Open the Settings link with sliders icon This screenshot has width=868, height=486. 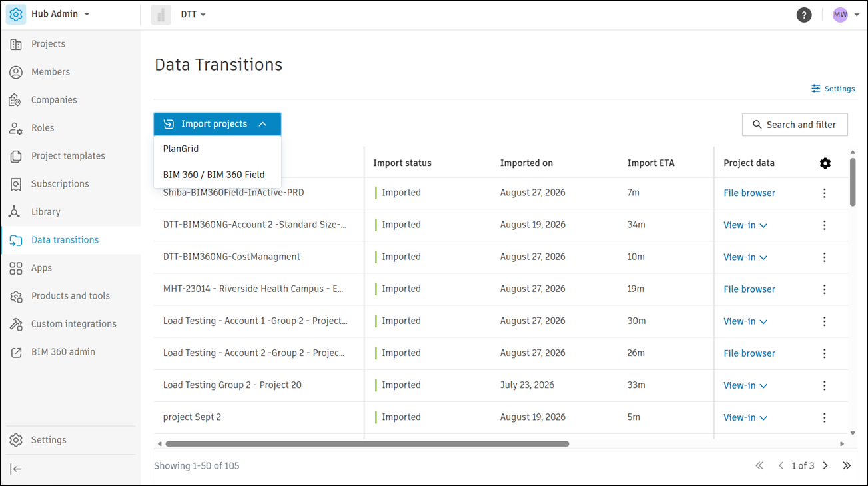[x=833, y=89]
